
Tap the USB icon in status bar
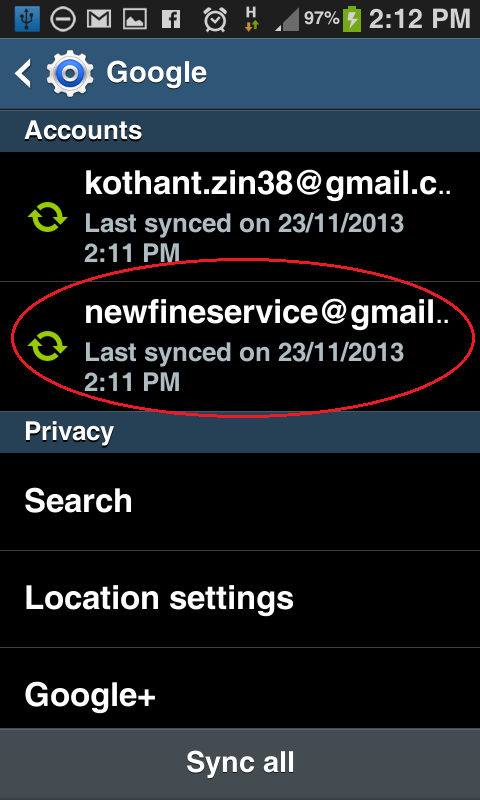pyautogui.click(x=27, y=19)
